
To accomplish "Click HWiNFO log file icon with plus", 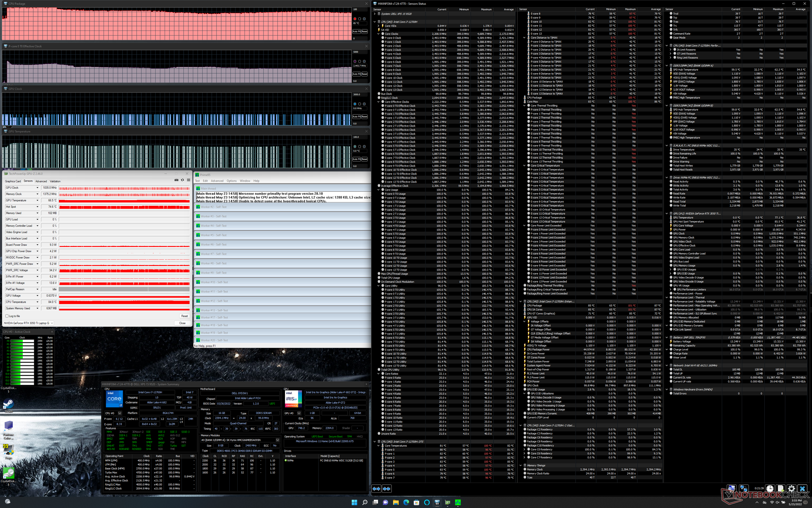I will coord(781,489).
